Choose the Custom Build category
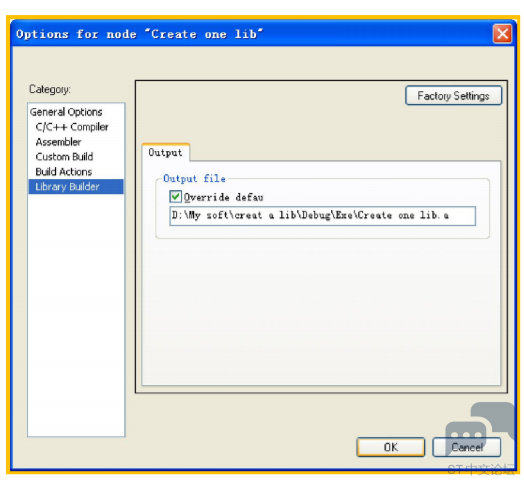524x485 pixels. [64, 157]
